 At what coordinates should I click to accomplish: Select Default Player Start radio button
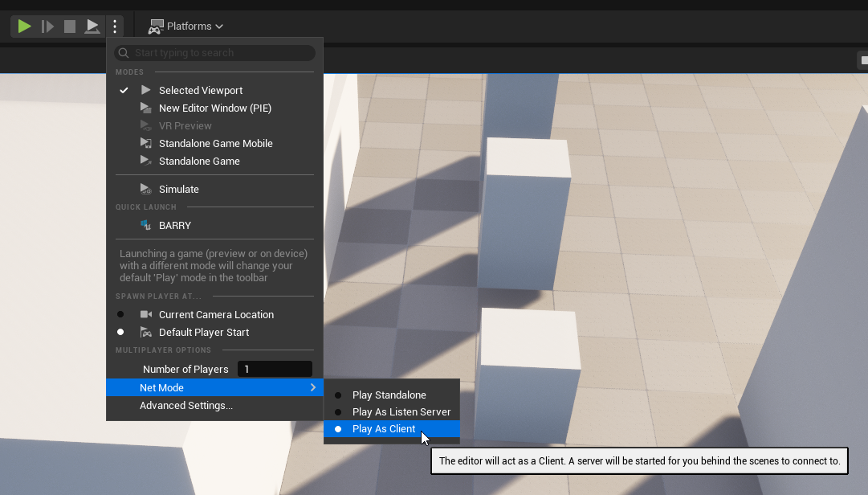point(120,333)
